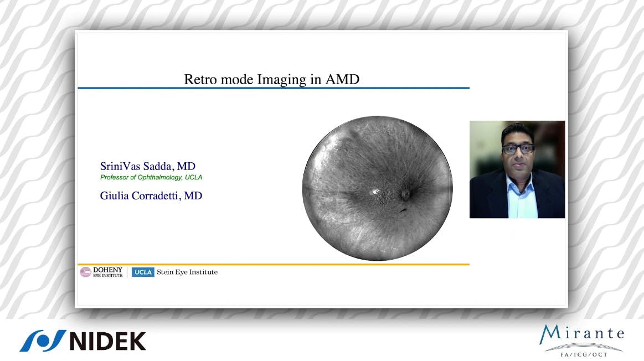Image resolution: width=644 pixels, height=361 pixels.
Task: Select the Doheny Eye Institute eye emblem
Action: click(86, 272)
